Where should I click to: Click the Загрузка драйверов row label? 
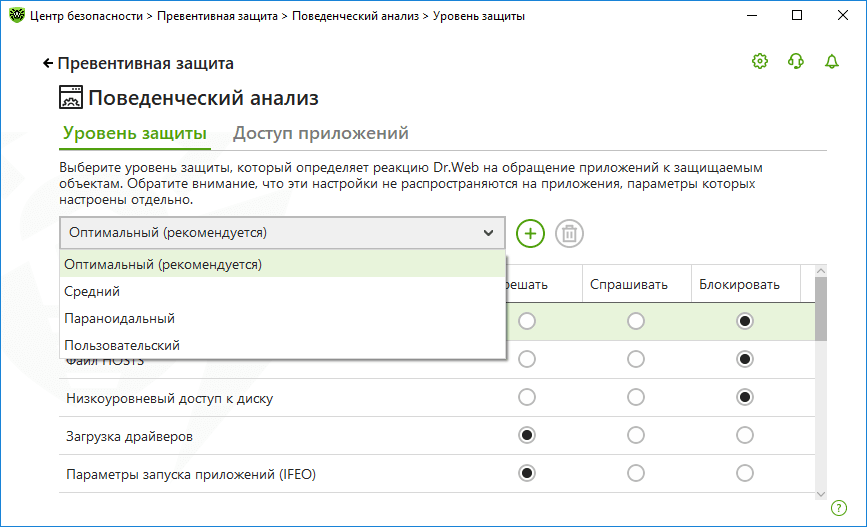(x=129, y=436)
